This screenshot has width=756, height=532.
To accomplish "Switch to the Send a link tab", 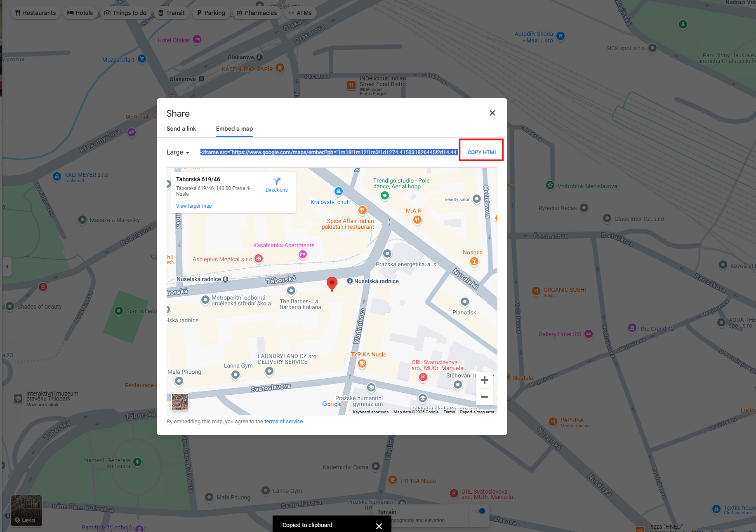I will click(181, 129).
